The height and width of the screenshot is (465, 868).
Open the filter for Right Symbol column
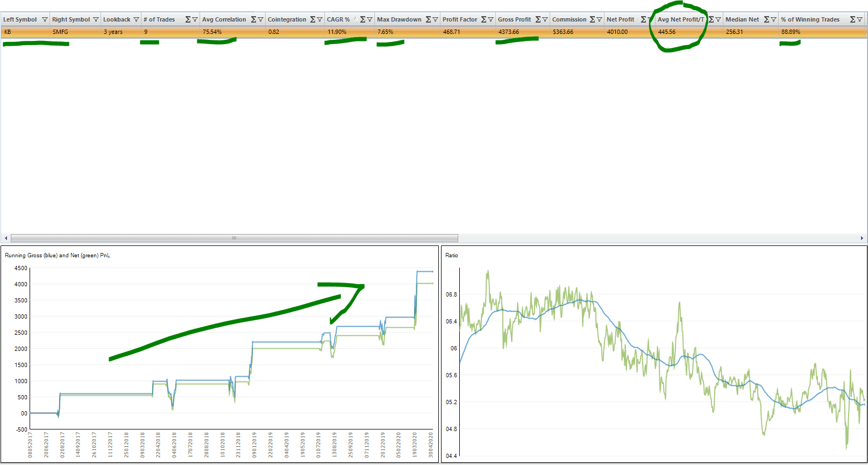[96, 19]
